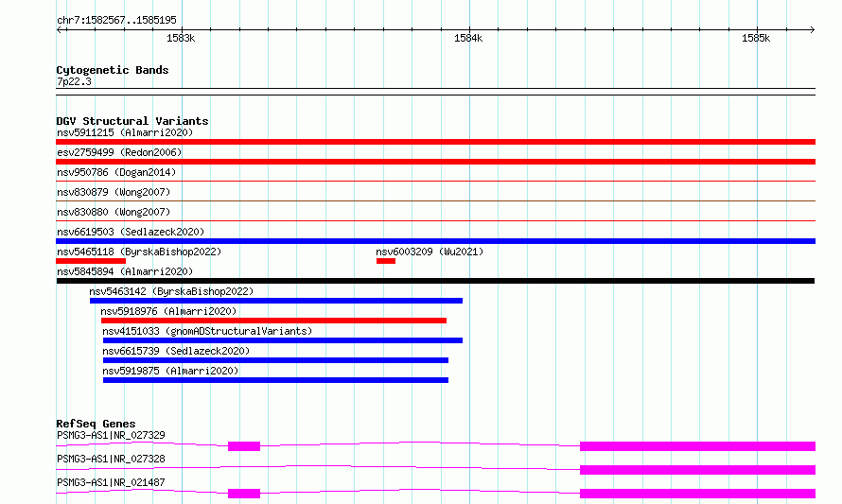
Task: Click the nsv5463142 (ByrskaBishop2022) label
Action: 171,291
